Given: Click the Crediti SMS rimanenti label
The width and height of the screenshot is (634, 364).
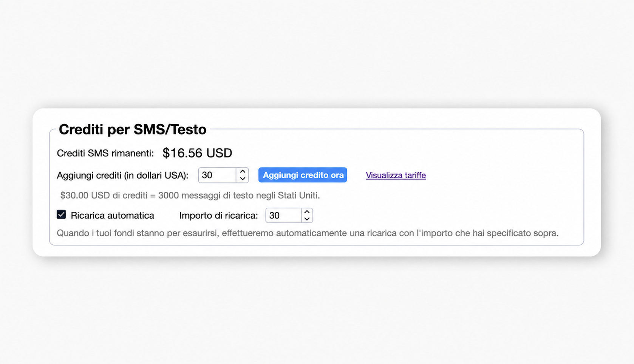Looking at the screenshot, I should point(105,153).
